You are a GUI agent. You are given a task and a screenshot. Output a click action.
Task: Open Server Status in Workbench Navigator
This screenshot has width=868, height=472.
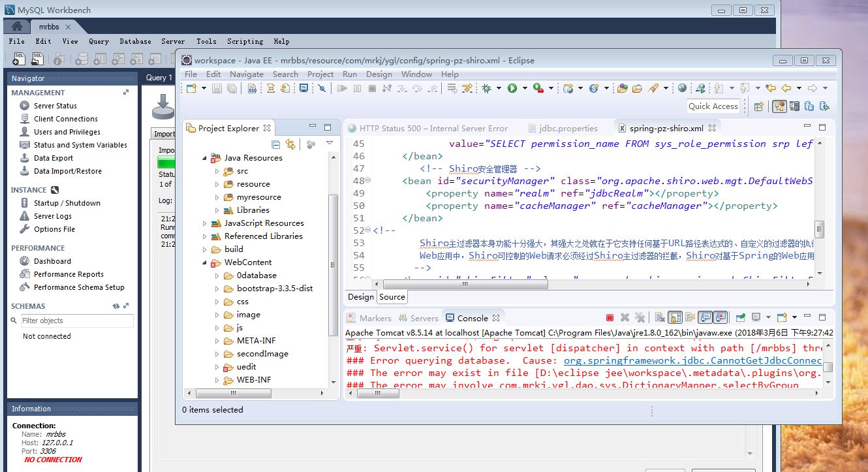(x=55, y=106)
